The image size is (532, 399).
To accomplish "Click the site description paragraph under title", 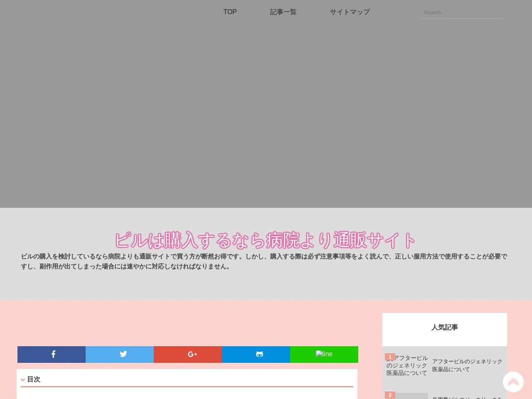I will tap(264, 261).
